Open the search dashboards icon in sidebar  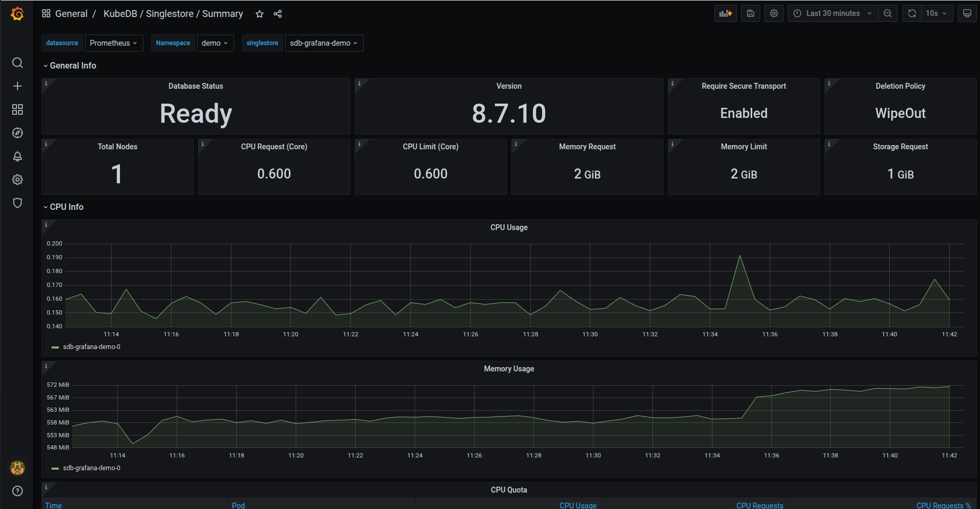(x=18, y=63)
